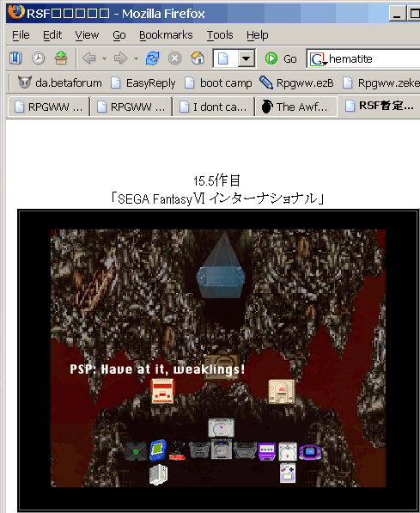This screenshot has width=420, height=513.
Task: Select the active RSF tab
Action: click(x=379, y=106)
